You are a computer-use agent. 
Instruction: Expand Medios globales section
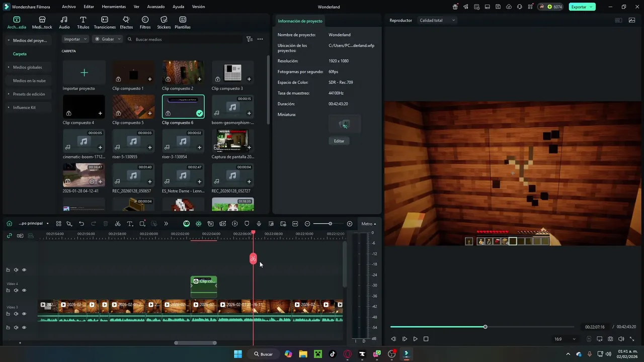pyautogui.click(x=9, y=67)
